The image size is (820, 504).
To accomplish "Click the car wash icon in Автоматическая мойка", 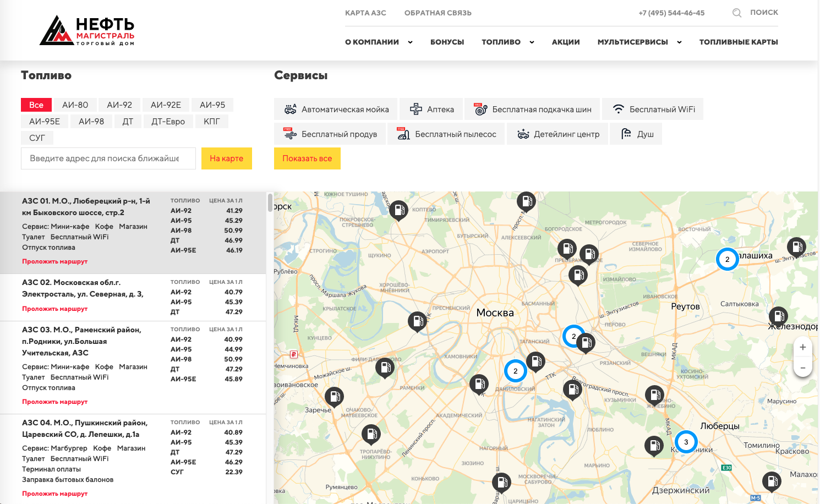I will pyautogui.click(x=290, y=109).
